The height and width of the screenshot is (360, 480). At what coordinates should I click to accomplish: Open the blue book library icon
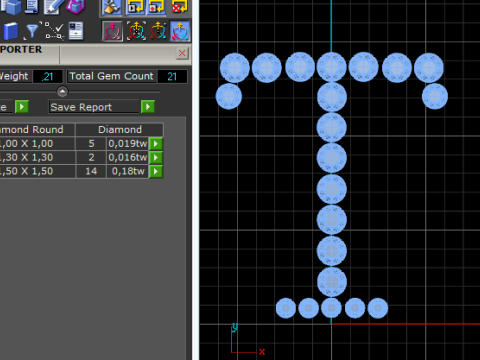11,31
